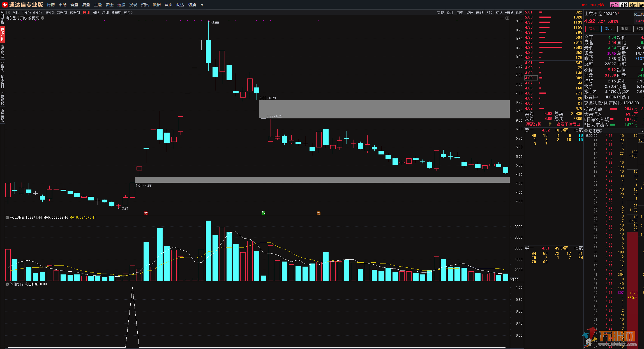
Task: Click the diamond icon atop the chart
Action: 502,18
